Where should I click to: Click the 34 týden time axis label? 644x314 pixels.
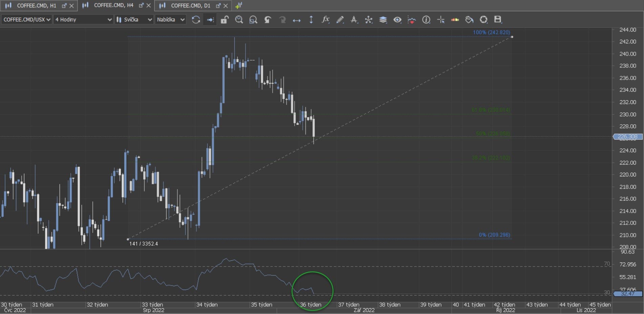207,305
